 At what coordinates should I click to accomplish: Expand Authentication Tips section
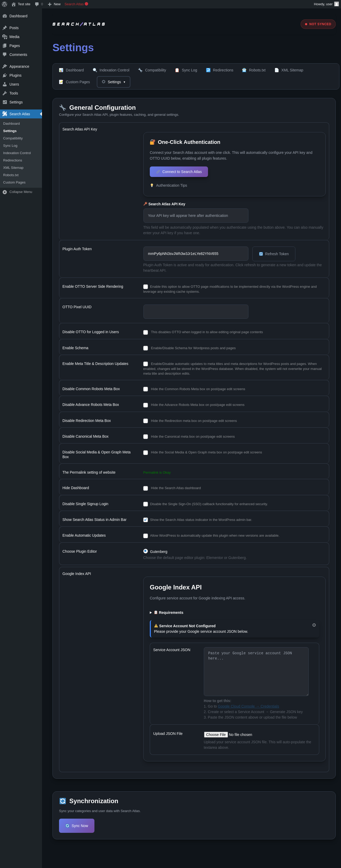(x=171, y=185)
